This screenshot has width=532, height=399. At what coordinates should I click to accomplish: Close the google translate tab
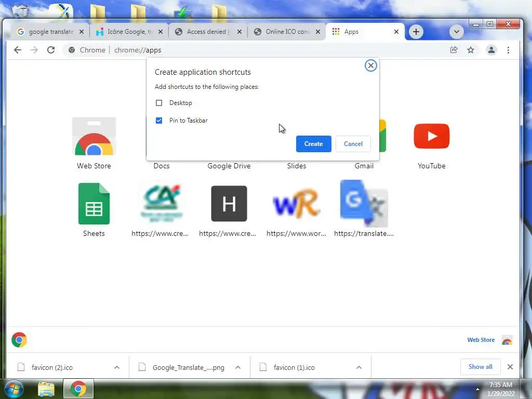coord(82,32)
